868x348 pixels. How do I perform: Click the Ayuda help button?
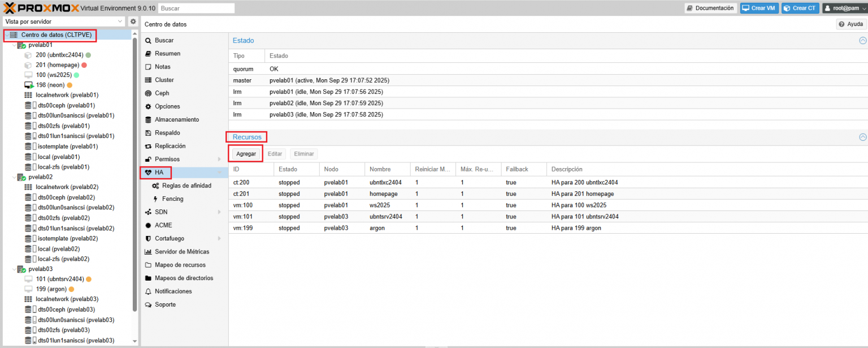pyautogui.click(x=850, y=24)
